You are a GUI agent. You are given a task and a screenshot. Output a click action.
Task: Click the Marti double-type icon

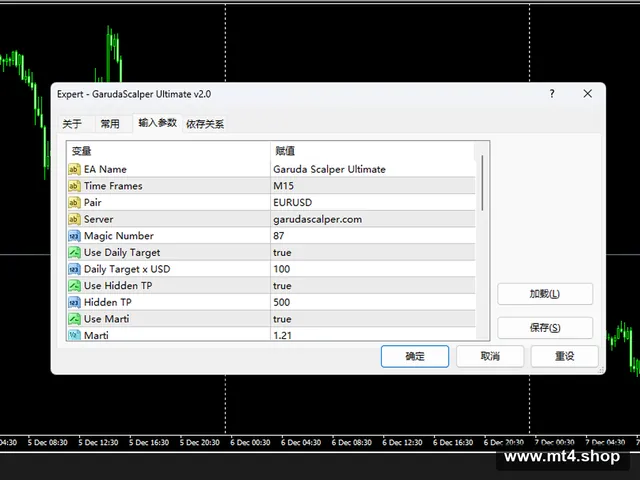(x=74, y=335)
